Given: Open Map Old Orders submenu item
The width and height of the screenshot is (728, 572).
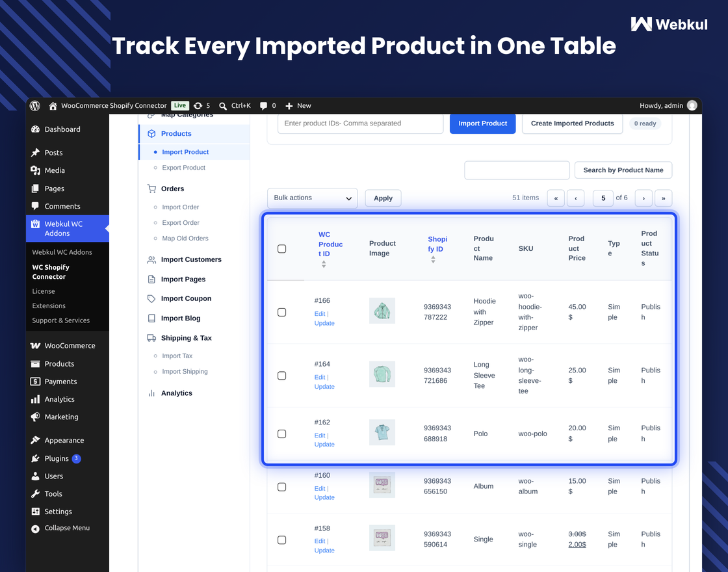Looking at the screenshot, I should (185, 239).
